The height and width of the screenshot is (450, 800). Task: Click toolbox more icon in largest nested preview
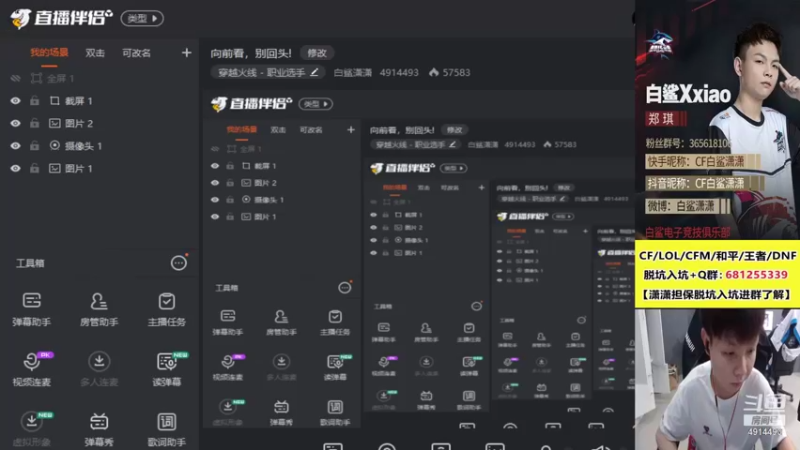click(x=344, y=288)
